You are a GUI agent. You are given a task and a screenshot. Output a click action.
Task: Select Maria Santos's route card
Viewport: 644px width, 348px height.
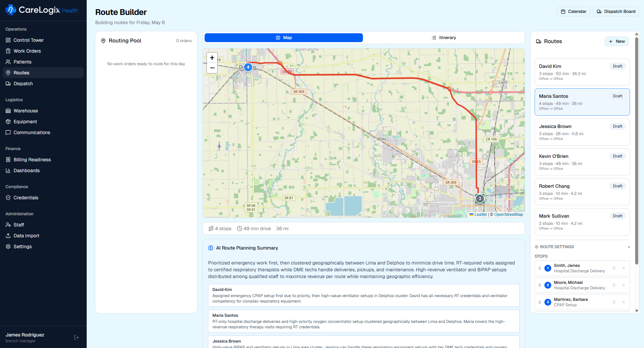[582, 102]
